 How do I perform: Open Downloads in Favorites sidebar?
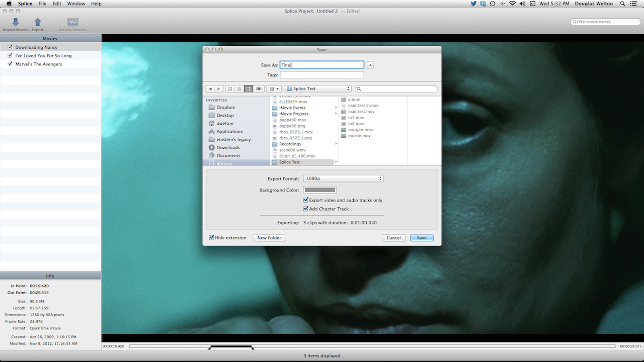[x=228, y=147]
